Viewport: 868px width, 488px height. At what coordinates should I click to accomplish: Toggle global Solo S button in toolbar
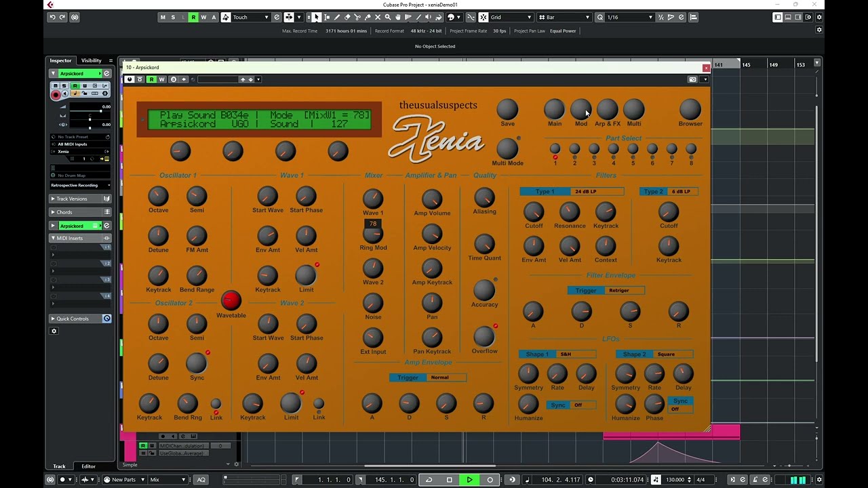pyautogui.click(x=173, y=17)
